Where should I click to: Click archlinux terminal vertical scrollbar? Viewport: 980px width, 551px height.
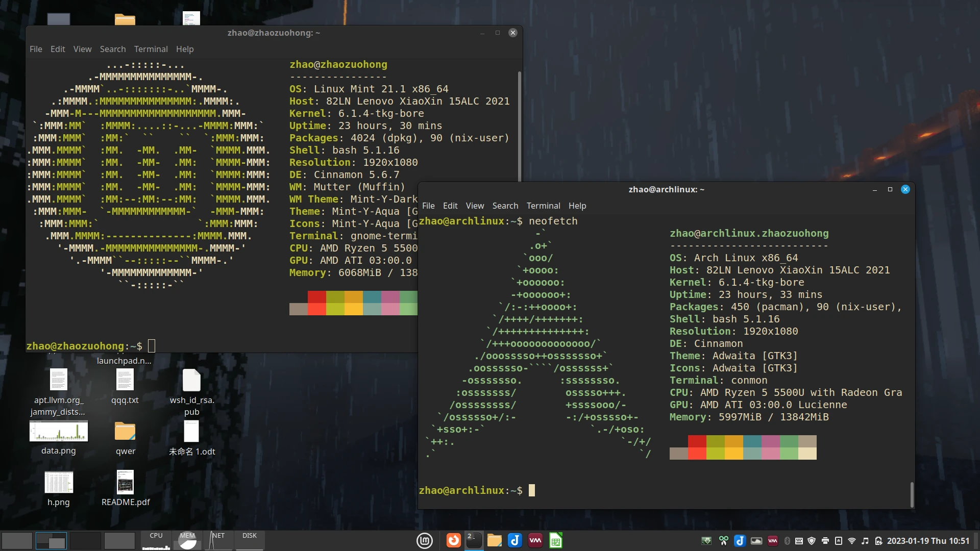click(x=912, y=494)
